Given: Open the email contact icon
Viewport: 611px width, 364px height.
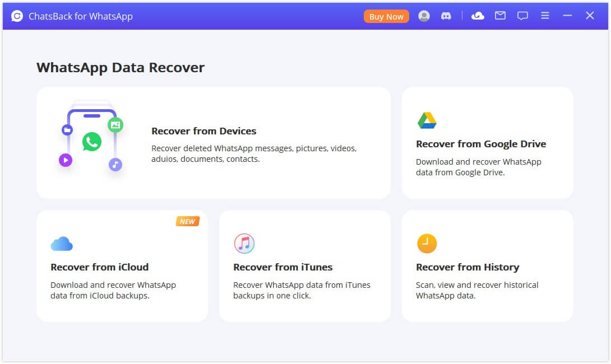Looking at the screenshot, I should pos(500,16).
